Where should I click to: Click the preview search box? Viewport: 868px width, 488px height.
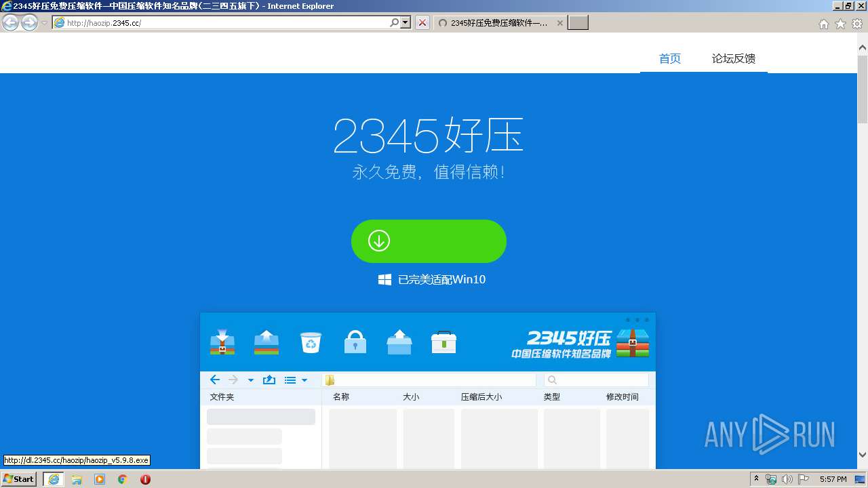(x=596, y=380)
